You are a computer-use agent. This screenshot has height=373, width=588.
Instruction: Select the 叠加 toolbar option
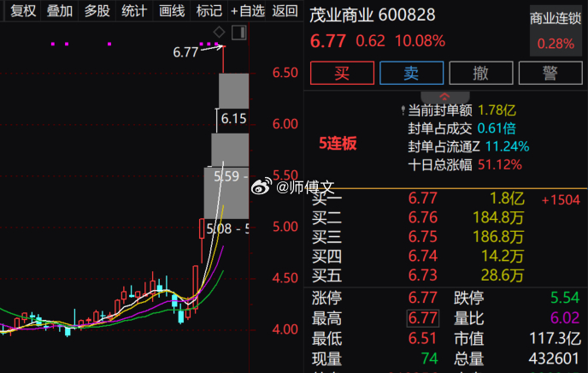tap(60, 11)
